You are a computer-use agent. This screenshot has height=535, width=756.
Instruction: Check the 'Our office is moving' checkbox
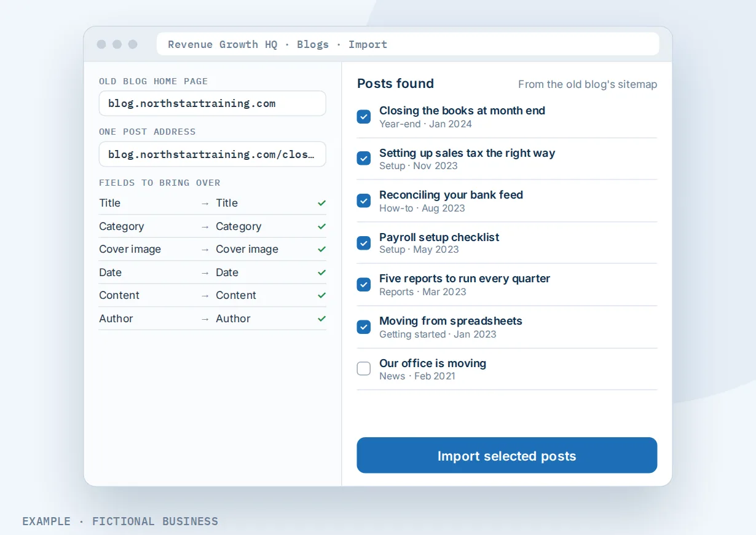(364, 369)
